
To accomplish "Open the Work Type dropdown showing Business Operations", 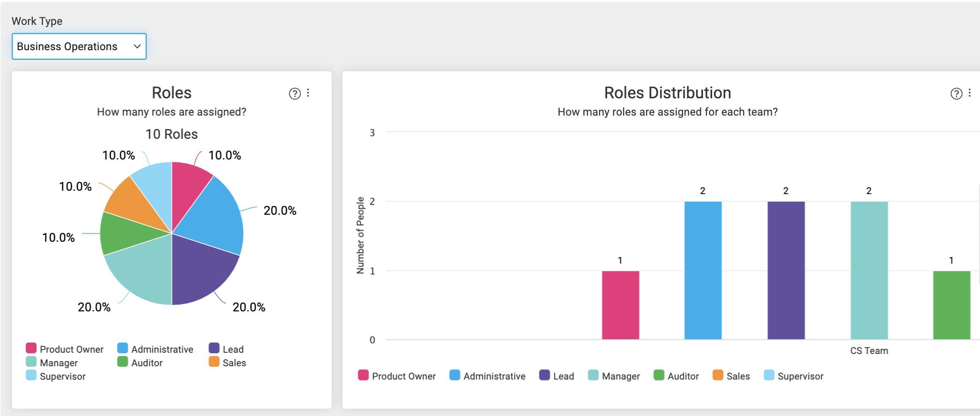I will point(79,46).
